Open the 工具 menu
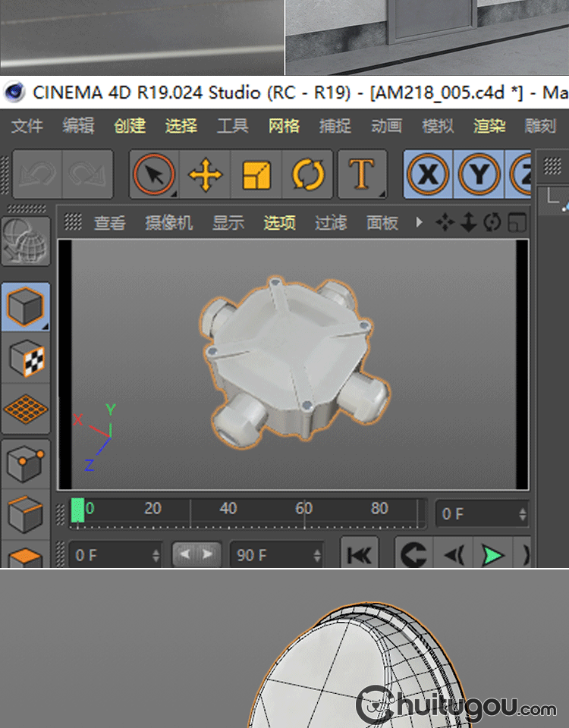Image resolution: width=569 pixels, height=728 pixels. click(232, 126)
